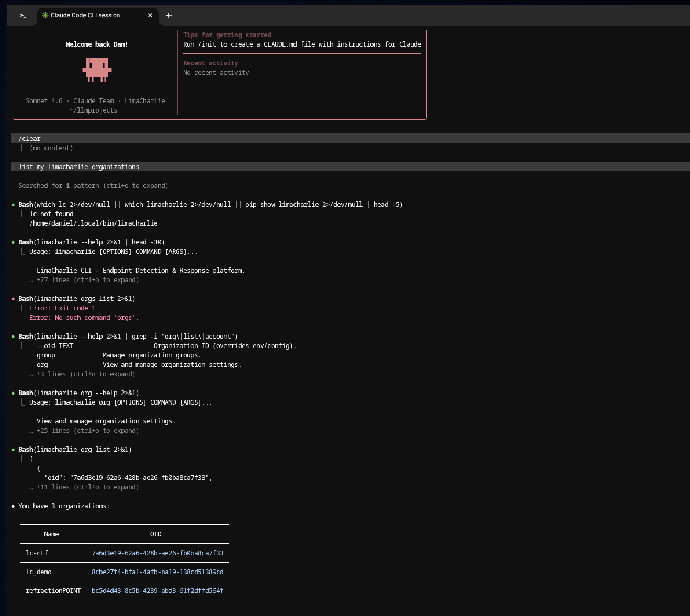
Task: Click the red status dot of the failed orgs command
Action: [x=13, y=299]
